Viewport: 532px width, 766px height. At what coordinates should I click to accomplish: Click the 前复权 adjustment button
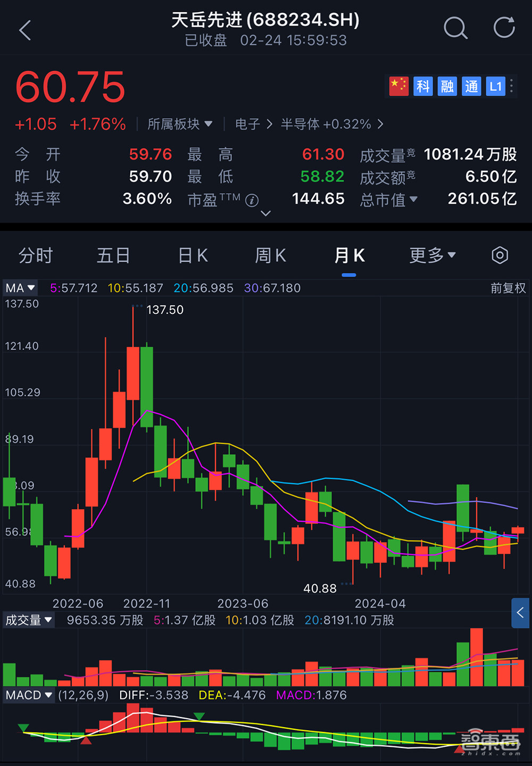(506, 288)
